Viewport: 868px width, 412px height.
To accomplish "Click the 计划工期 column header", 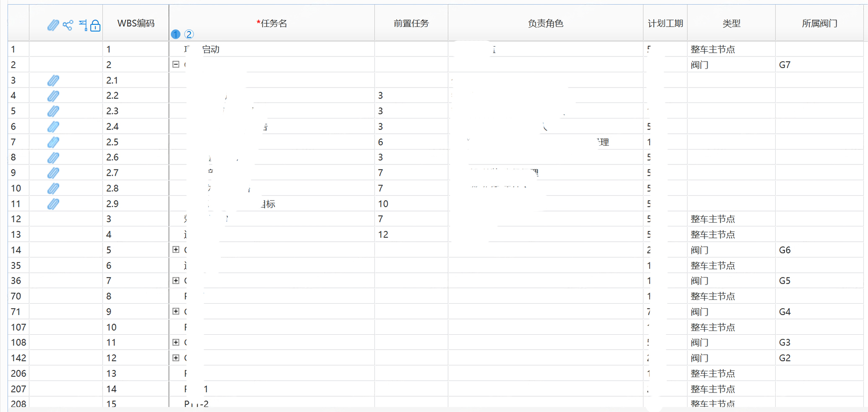I will tap(665, 23).
